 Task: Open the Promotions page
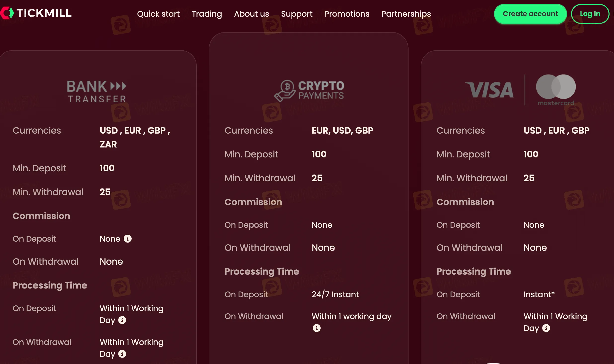[x=347, y=14]
